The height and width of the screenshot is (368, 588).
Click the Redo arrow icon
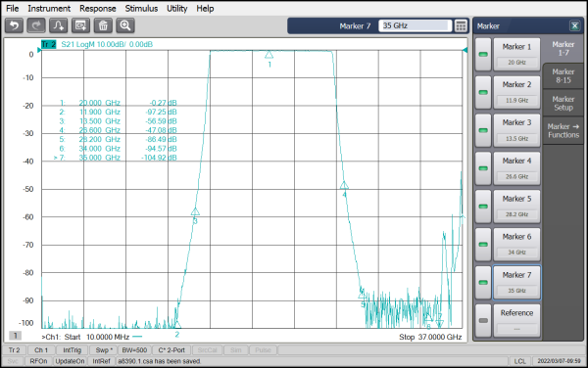(x=36, y=25)
